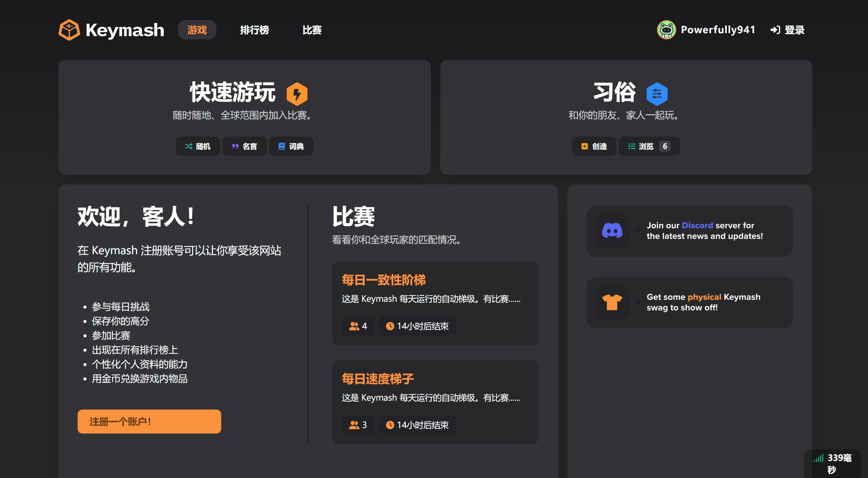868x478 pixels.
Task: Open the 每日一致性阶梯 tournament card title
Action: pos(384,280)
